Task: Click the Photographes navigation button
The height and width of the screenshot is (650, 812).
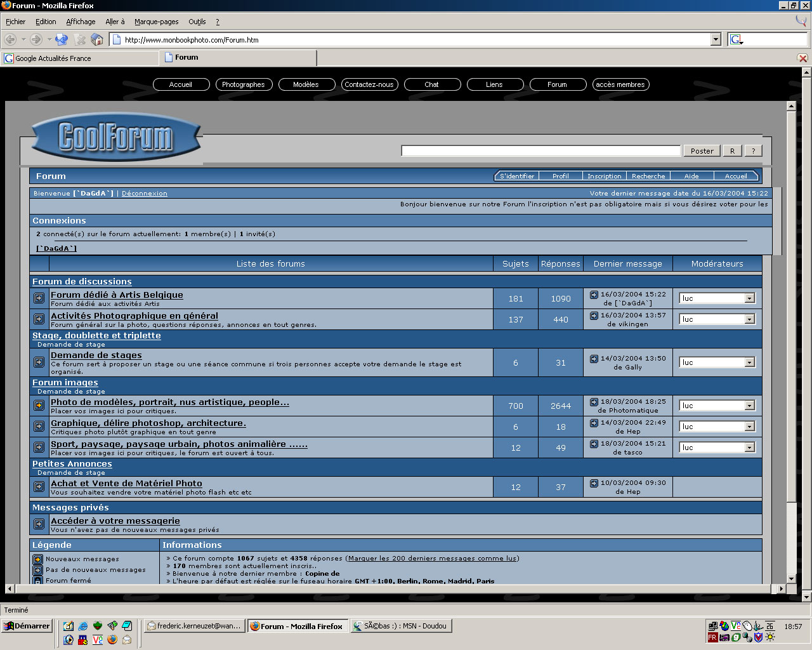Action: [244, 84]
